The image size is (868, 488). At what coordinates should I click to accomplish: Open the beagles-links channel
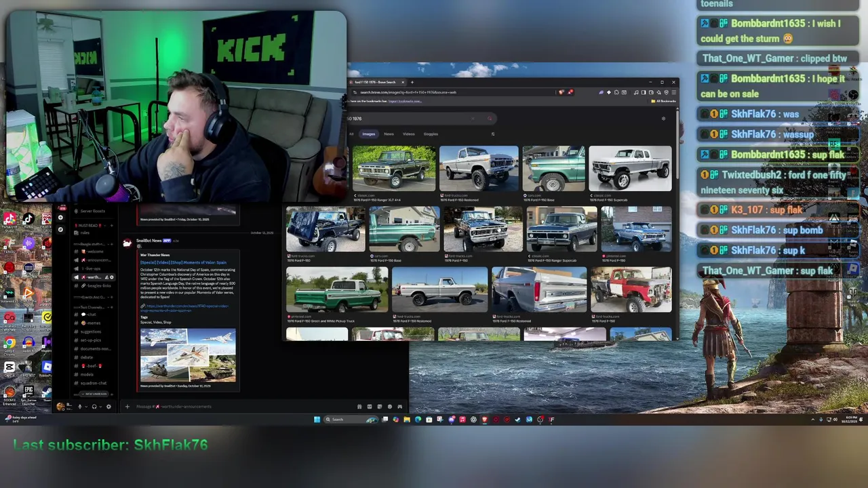94,285
